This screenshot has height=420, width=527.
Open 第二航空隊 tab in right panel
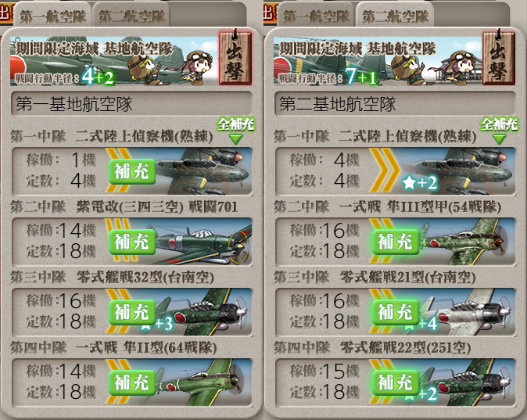tap(395, 16)
